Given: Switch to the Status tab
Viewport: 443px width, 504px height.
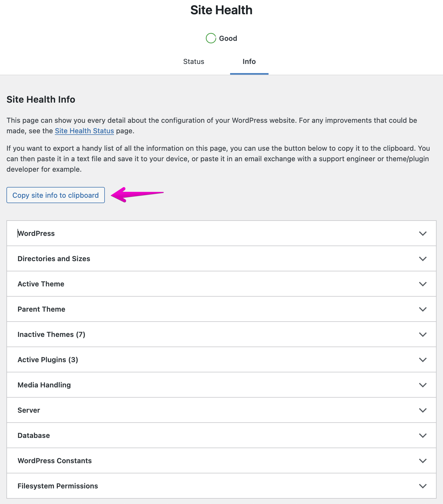Looking at the screenshot, I should tap(193, 62).
